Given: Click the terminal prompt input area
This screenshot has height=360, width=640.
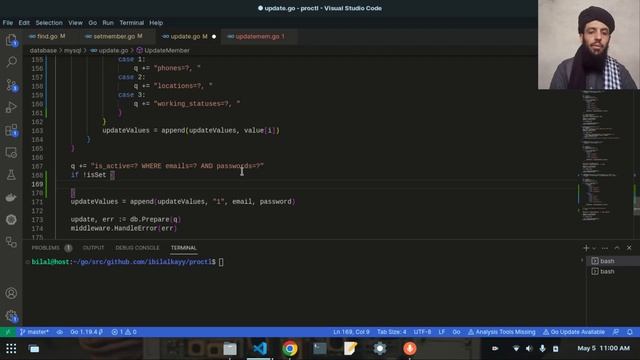Looking at the screenshot, I should click(221, 262).
